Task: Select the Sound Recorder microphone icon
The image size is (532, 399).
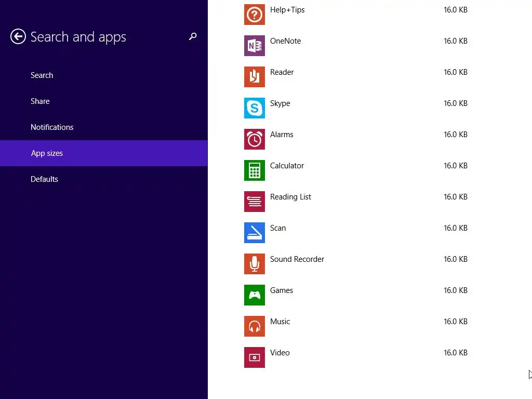Action: pyautogui.click(x=255, y=264)
